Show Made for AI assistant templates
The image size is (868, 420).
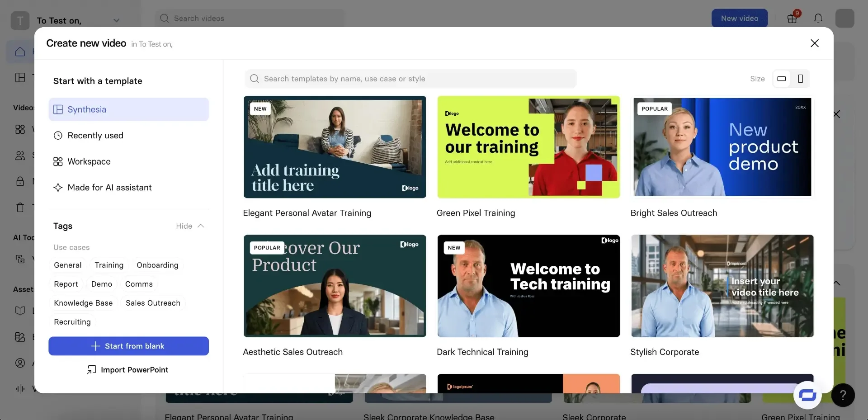[x=128, y=188]
